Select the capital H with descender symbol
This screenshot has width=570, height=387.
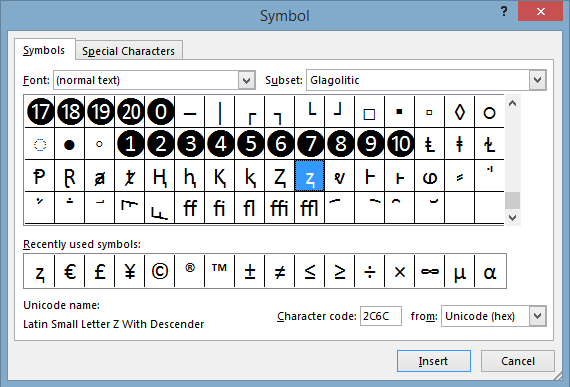pos(160,176)
